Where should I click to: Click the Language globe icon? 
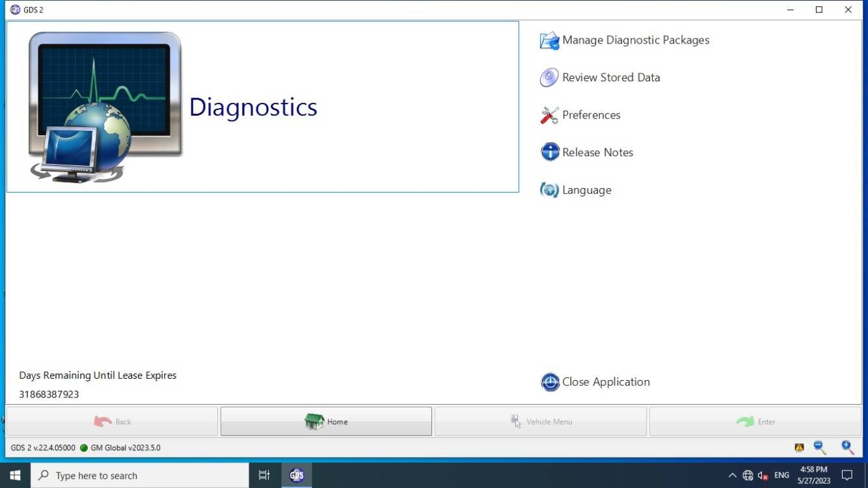(550, 190)
